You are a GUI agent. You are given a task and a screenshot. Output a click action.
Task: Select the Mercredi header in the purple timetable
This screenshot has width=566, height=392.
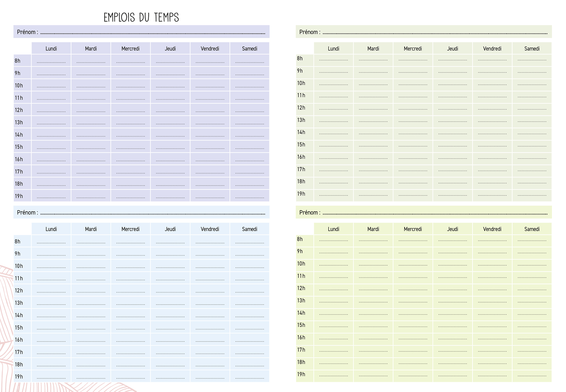point(130,48)
